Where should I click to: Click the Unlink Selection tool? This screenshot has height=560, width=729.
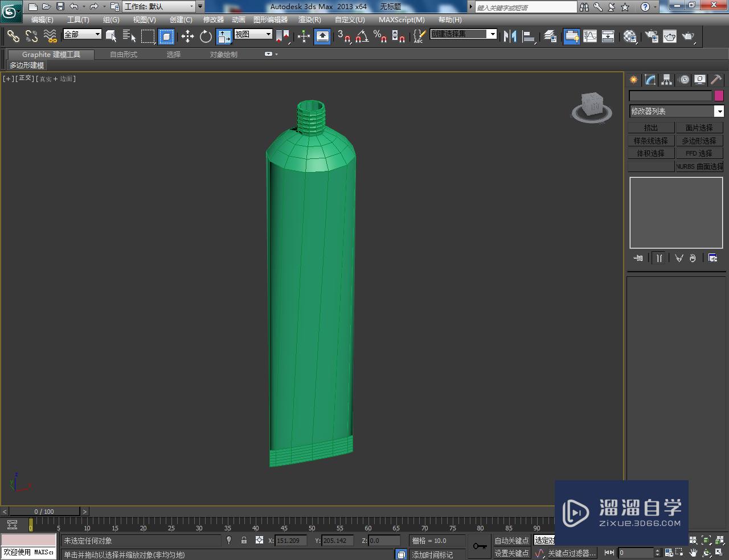point(31,36)
